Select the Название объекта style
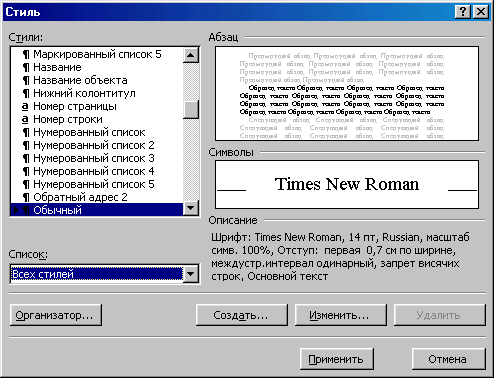The image size is (494, 378). (x=97, y=80)
